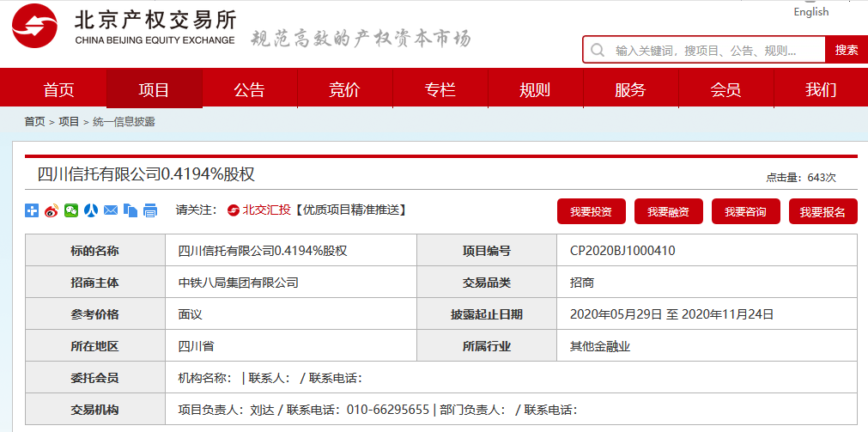The width and height of the screenshot is (868, 432).
Task: Go to 项目 in the breadcrumb
Action: (70, 122)
